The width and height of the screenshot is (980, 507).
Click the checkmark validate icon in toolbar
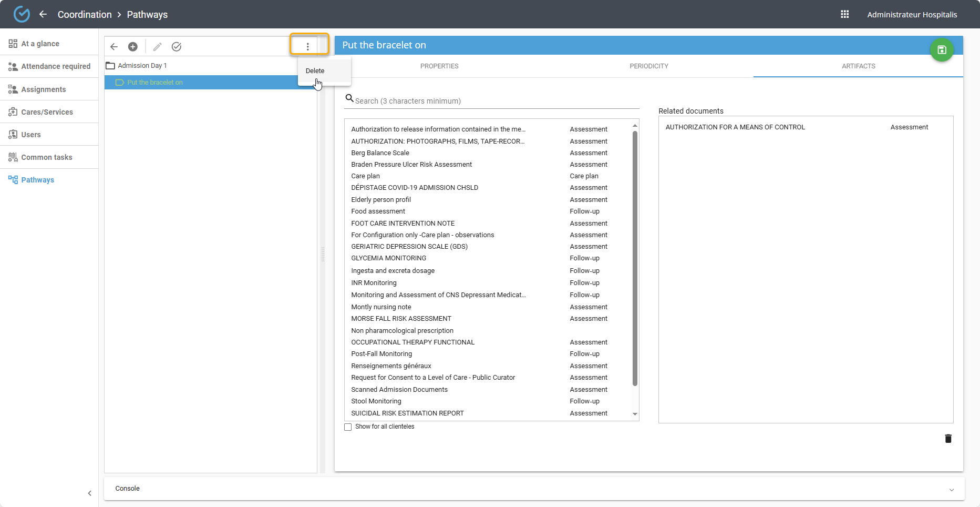tap(177, 47)
